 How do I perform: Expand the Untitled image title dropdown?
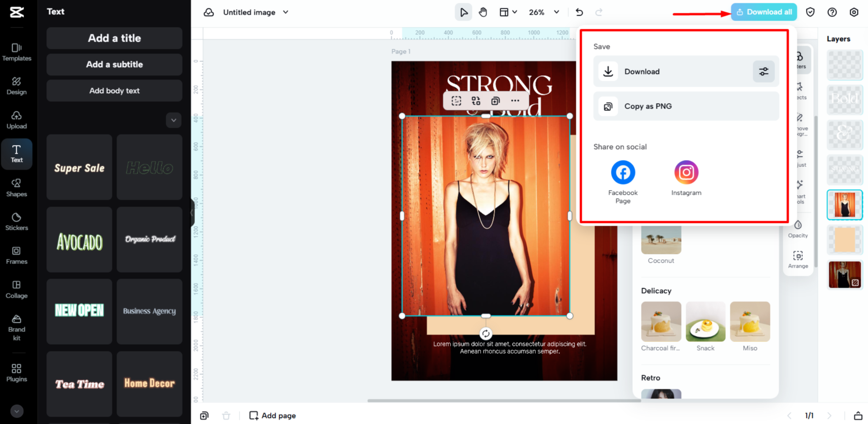pyautogui.click(x=285, y=12)
